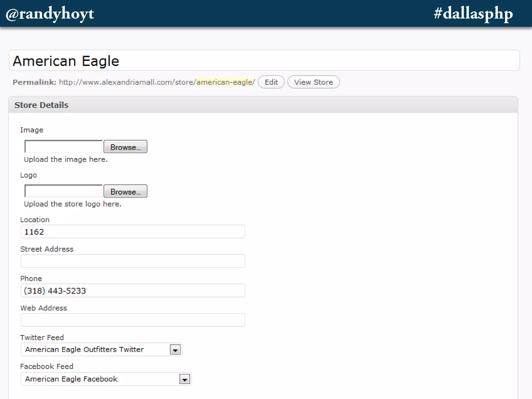Click the @randyhoyt handle in header

50,14
